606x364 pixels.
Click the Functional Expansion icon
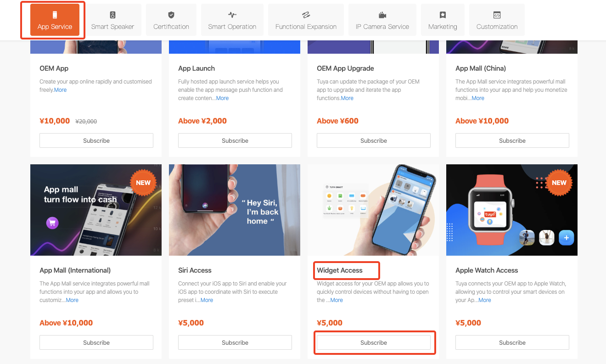(x=306, y=15)
